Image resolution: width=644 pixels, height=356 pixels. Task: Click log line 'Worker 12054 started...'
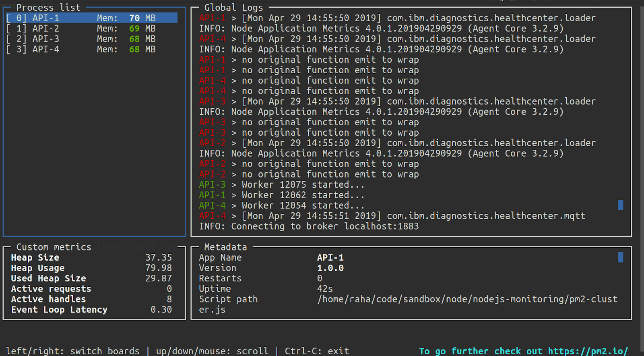[x=282, y=206]
